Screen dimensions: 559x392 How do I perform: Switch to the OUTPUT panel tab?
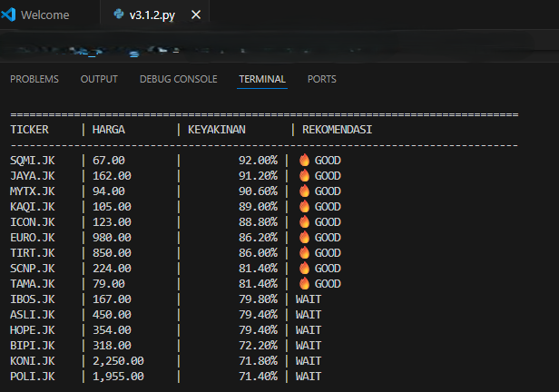coord(99,79)
